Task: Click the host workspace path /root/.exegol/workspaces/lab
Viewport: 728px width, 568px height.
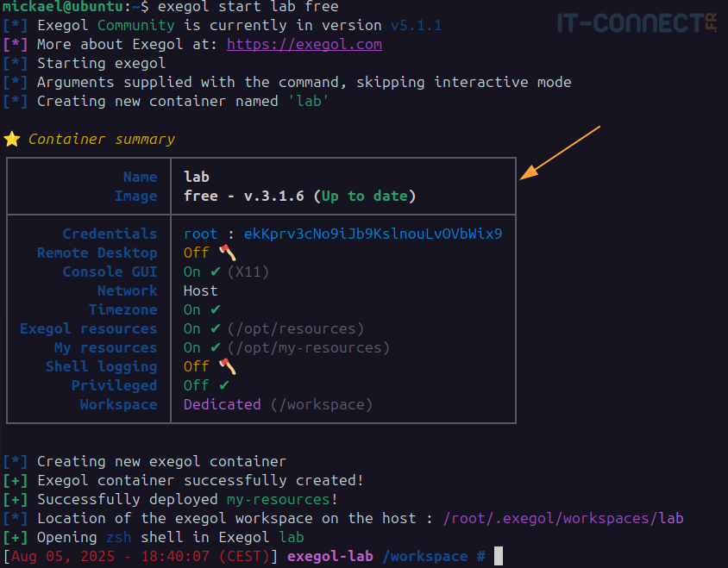Action: pyautogui.click(x=562, y=518)
